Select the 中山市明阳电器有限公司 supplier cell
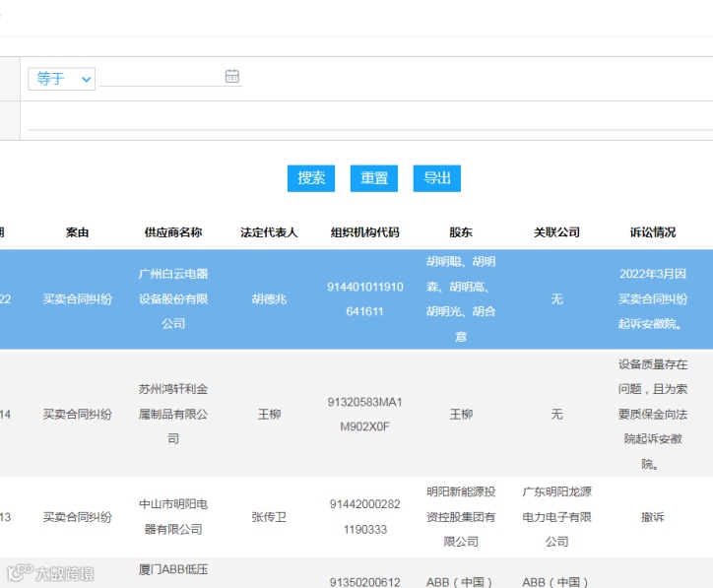Image resolution: width=713 pixels, height=588 pixels. click(x=173, y=517)
